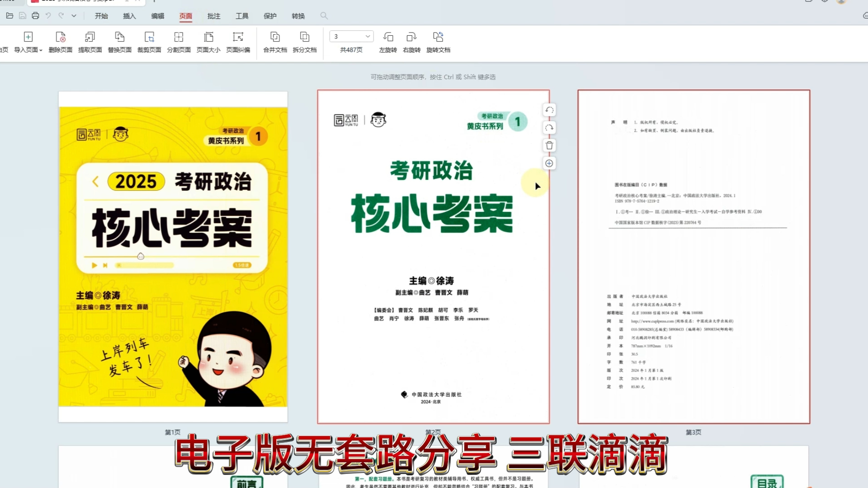The image size is (868, 488).
Task: Click the 左旋转 button
Action: pyautogui.click(x=388, y=42)
